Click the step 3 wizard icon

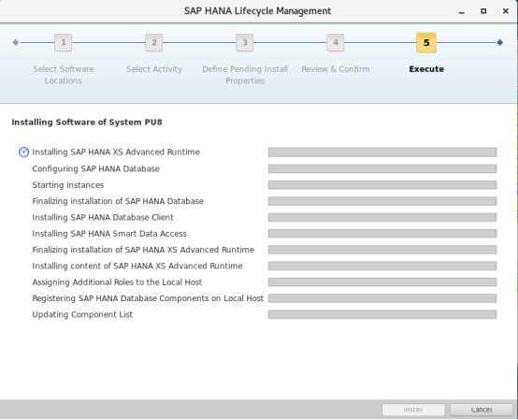(245, 43)
